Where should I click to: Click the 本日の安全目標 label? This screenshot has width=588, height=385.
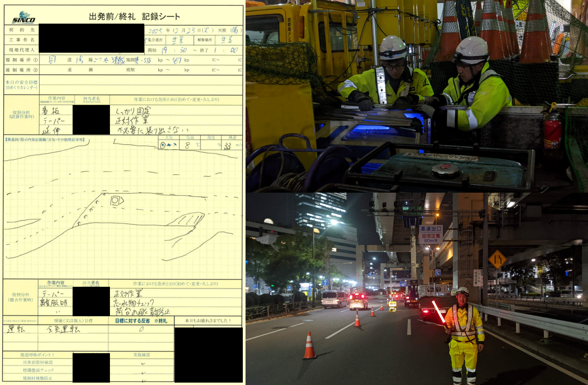coord(21,85)
